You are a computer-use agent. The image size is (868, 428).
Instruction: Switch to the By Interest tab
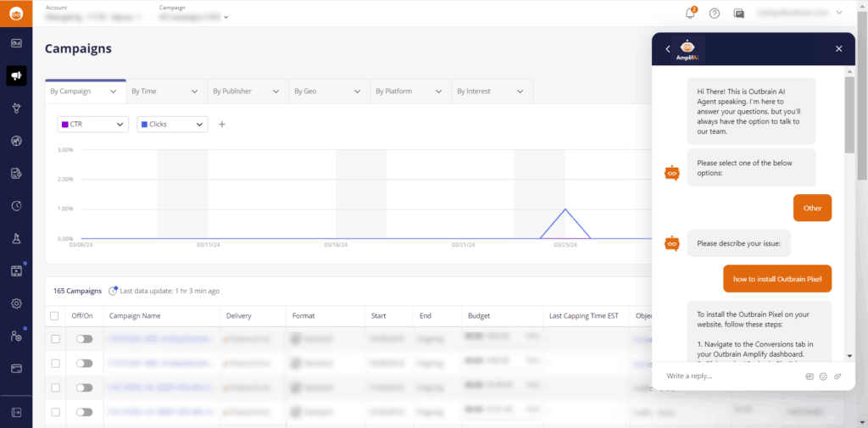pos(492,92)
